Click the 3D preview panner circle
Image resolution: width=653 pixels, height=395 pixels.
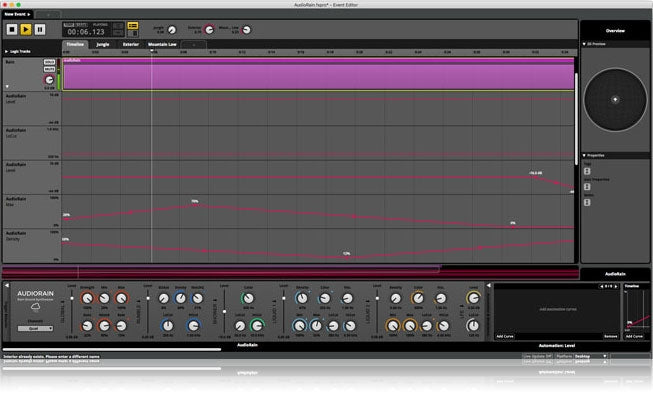coord(615,100)
